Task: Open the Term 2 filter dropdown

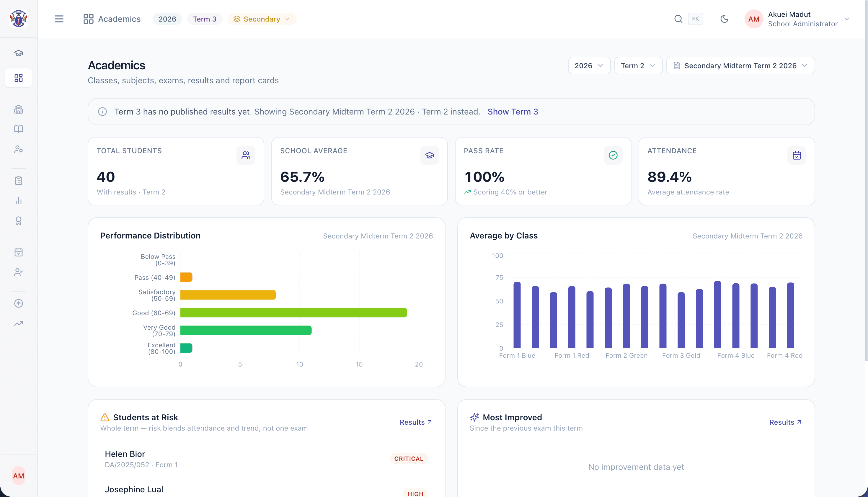Action: coord(638,66)
